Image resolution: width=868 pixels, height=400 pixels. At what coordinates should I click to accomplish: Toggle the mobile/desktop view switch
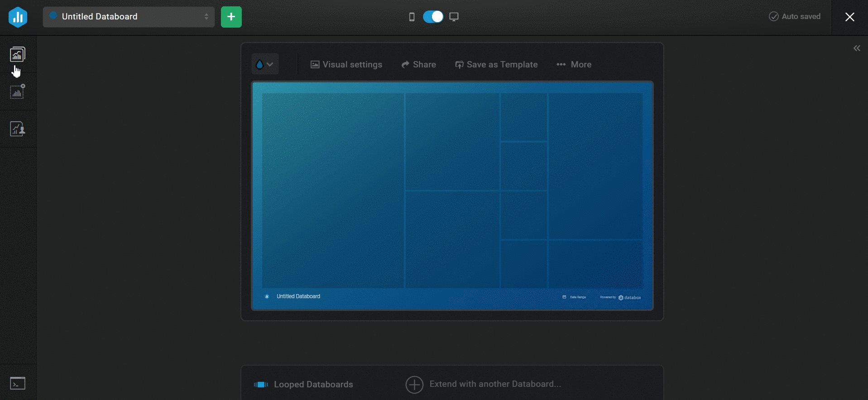point(433,17)
